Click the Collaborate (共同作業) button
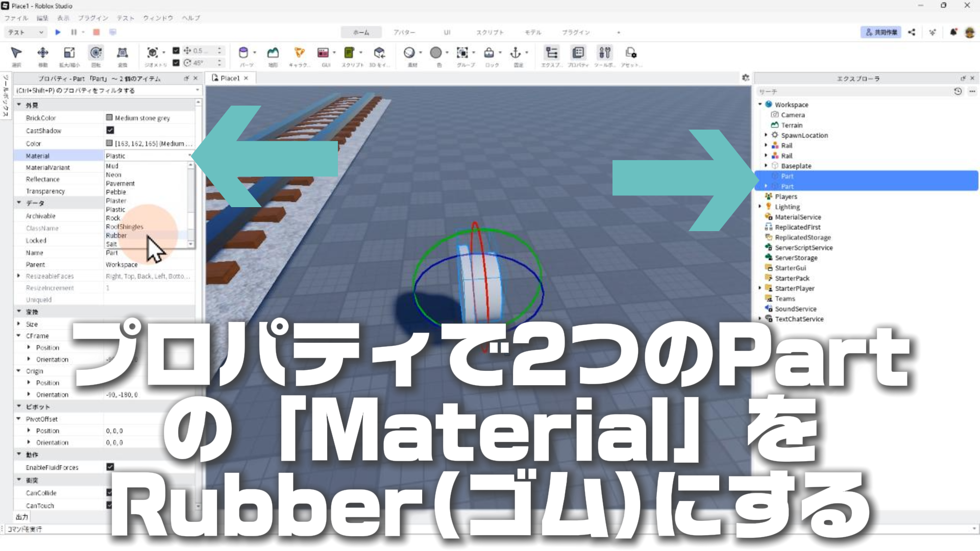This screenshot has width=980, height=551. click(880, 32)
